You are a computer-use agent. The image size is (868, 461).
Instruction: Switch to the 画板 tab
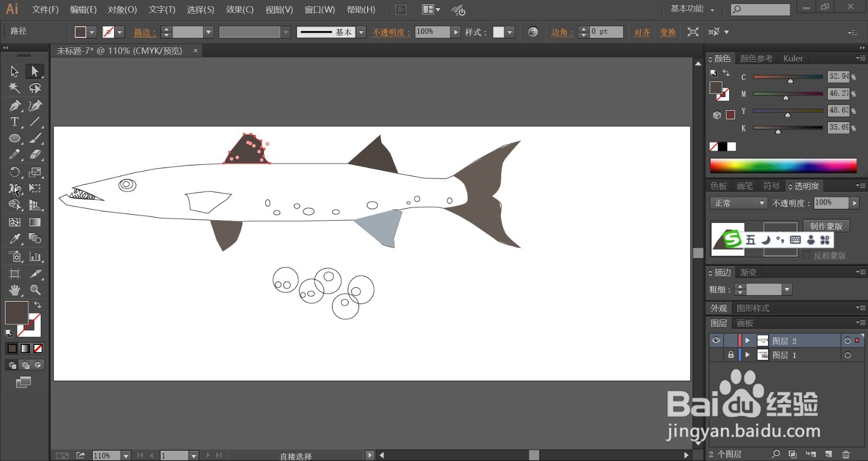pos(745,323)
